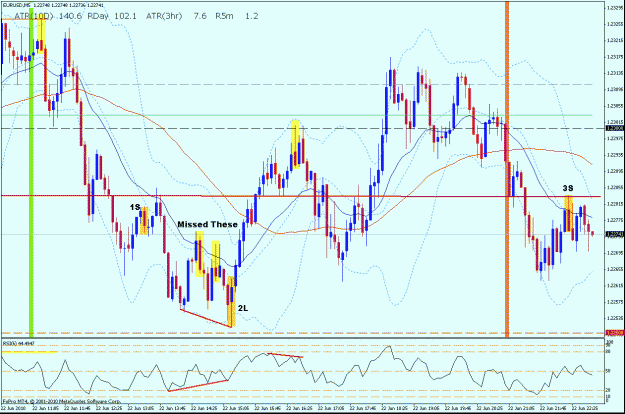The height and width of the screenshot is (414, 625).
Task: Select the 2L trade annotation
Action: coord(243,308)
